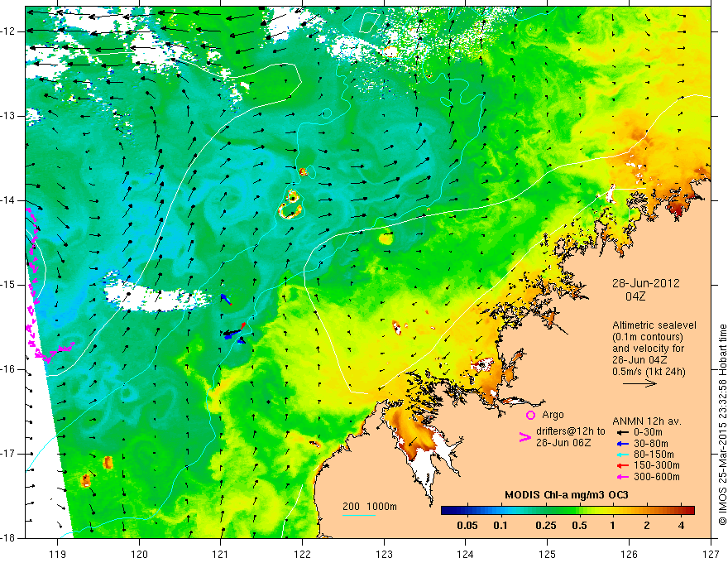Click the round yellow patch near 123E

pos(386,238)
